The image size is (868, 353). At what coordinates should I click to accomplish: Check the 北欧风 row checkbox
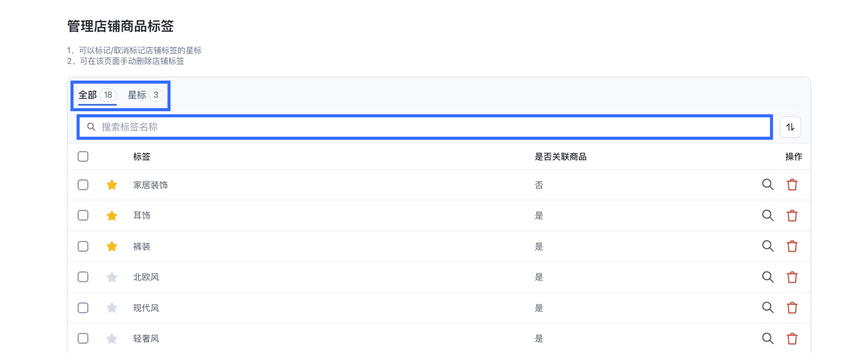pyautogui.click(x=83, y=277)
